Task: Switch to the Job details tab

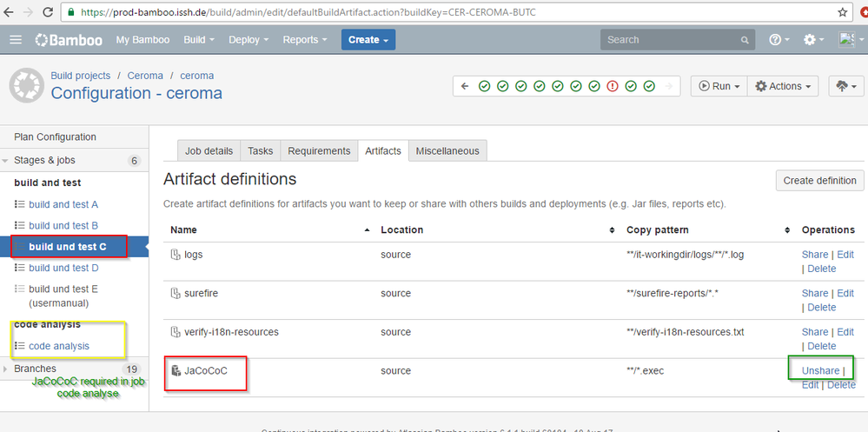Action: coord(209,150)
